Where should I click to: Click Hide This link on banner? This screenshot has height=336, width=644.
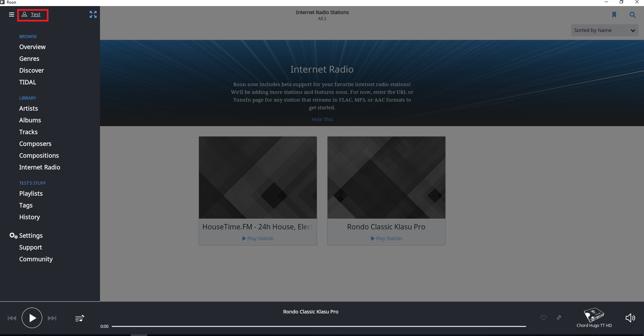pos(322,119)
